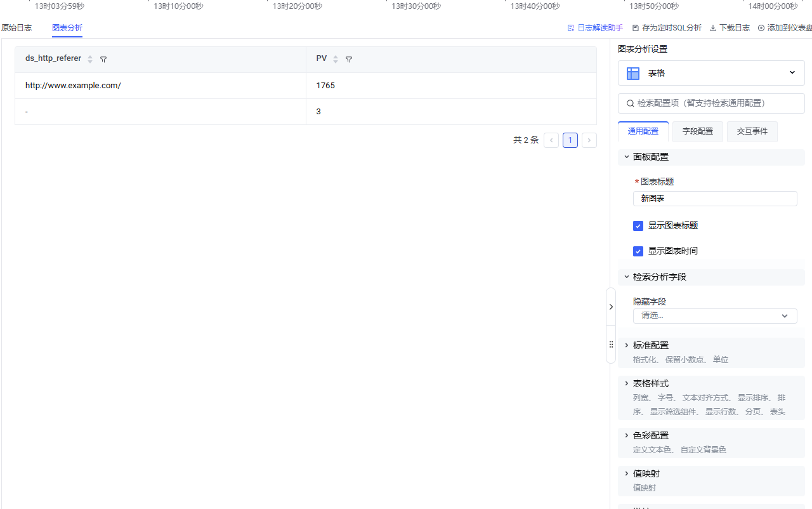
Task: Expand the 表格样式 section
Action: coord(650,383)
